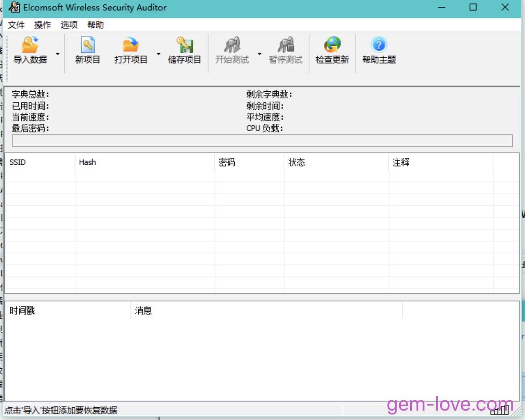Screen dimensions: 525x420
Task: Click the 剩余时间 label
Action: click(x=265, y=106)
